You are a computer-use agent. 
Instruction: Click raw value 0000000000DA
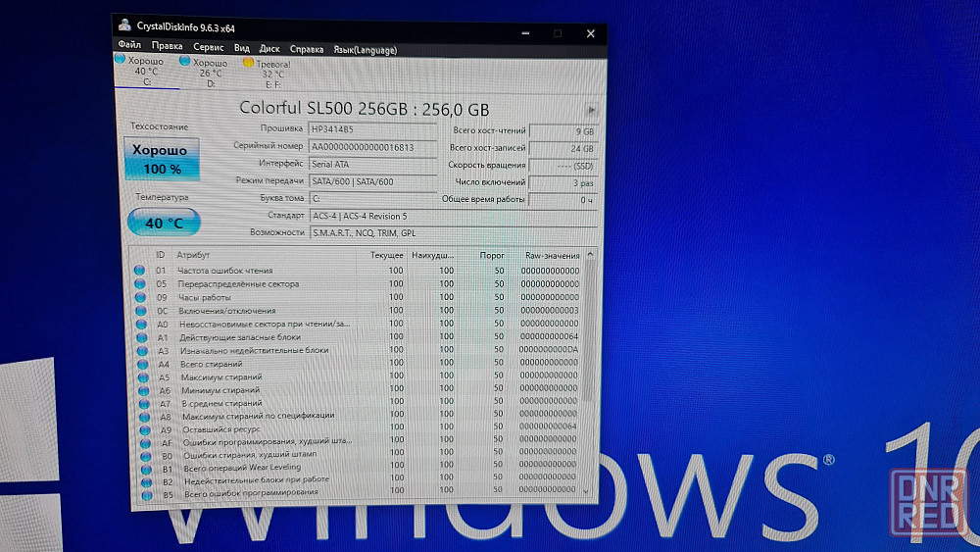549,349
